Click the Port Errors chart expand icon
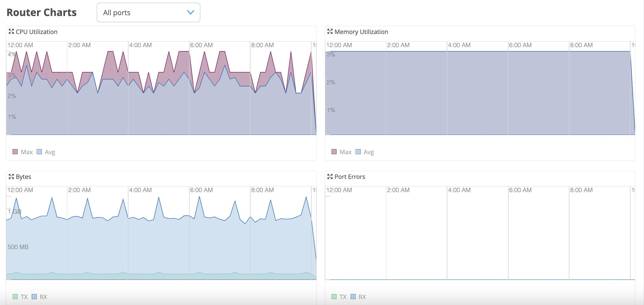This screenshot has height=305, width=644. pos(330,176)
